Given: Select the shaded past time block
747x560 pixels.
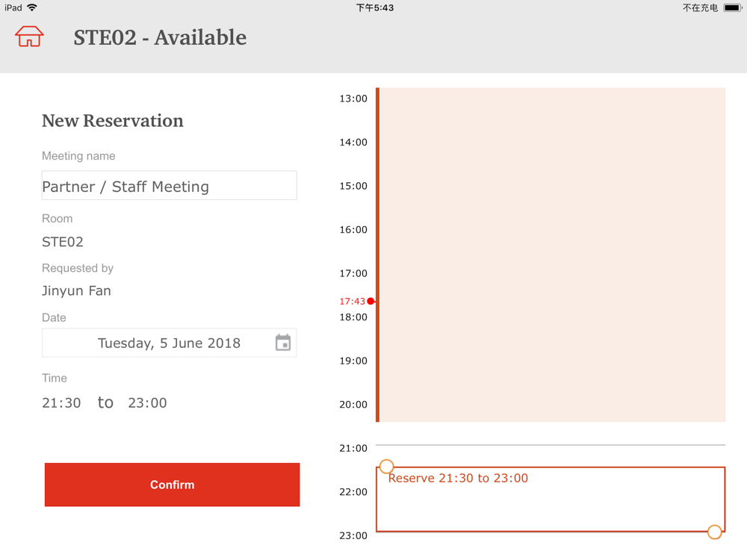Looking at the screenshot, I should coord(551,255).
